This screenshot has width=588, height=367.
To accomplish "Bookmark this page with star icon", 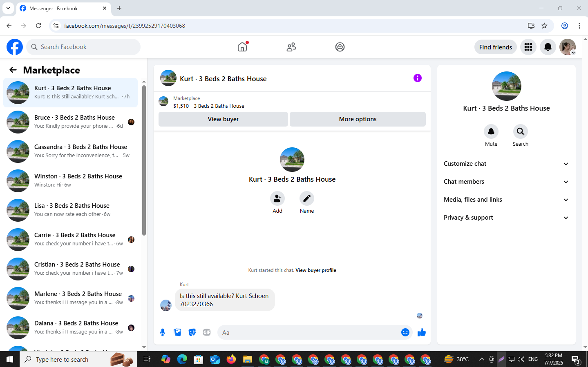I will pyautogui.click(x=544, y=26).
